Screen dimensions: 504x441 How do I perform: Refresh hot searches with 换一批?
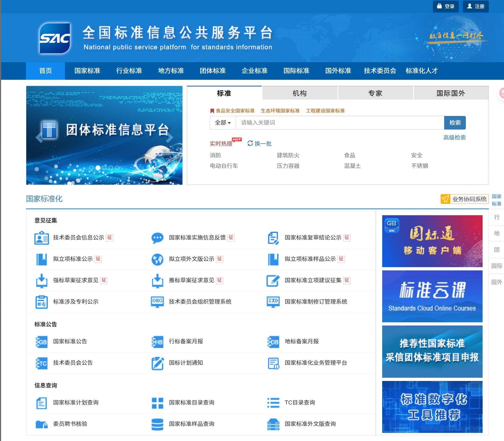tap(259, 144)
